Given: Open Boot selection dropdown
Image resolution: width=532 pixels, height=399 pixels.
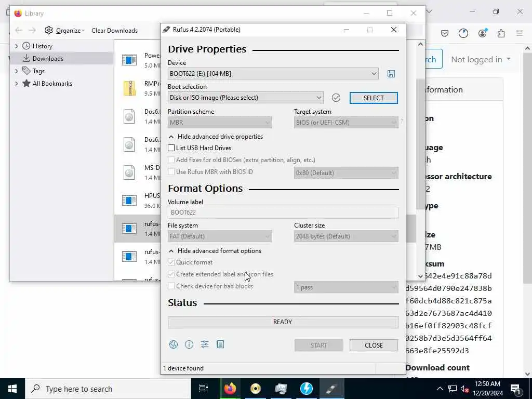Looking at the screenshot, I should click(245, 98).
